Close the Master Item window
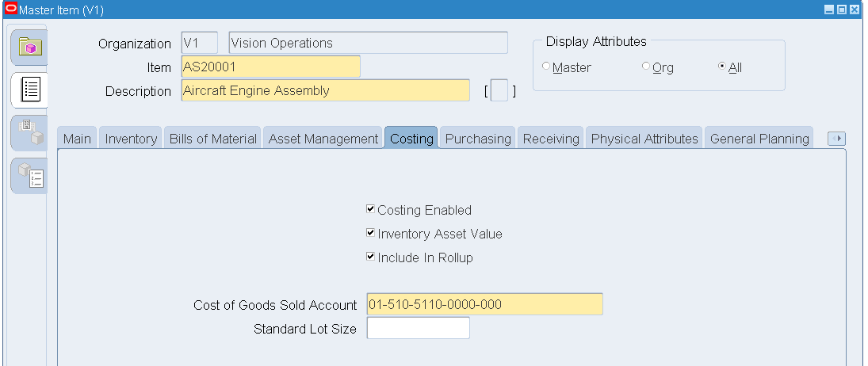This screenshot has width=868, height=366. pos(855,10)
